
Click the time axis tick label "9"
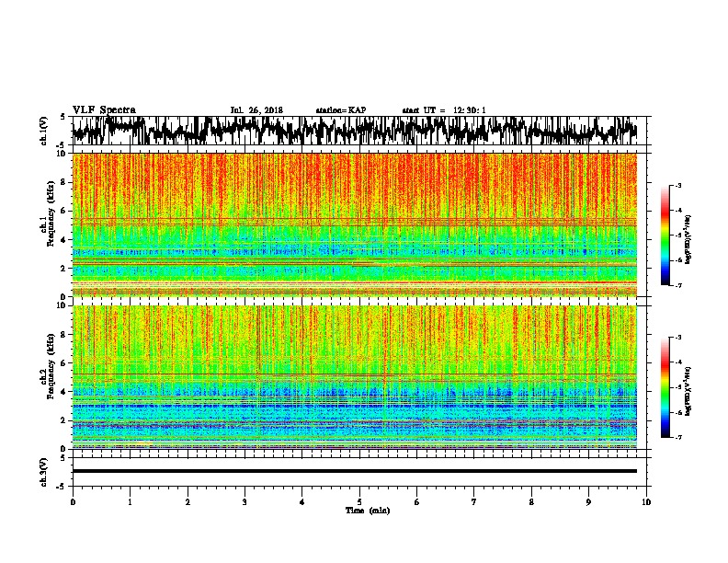(x=588, y=502)
